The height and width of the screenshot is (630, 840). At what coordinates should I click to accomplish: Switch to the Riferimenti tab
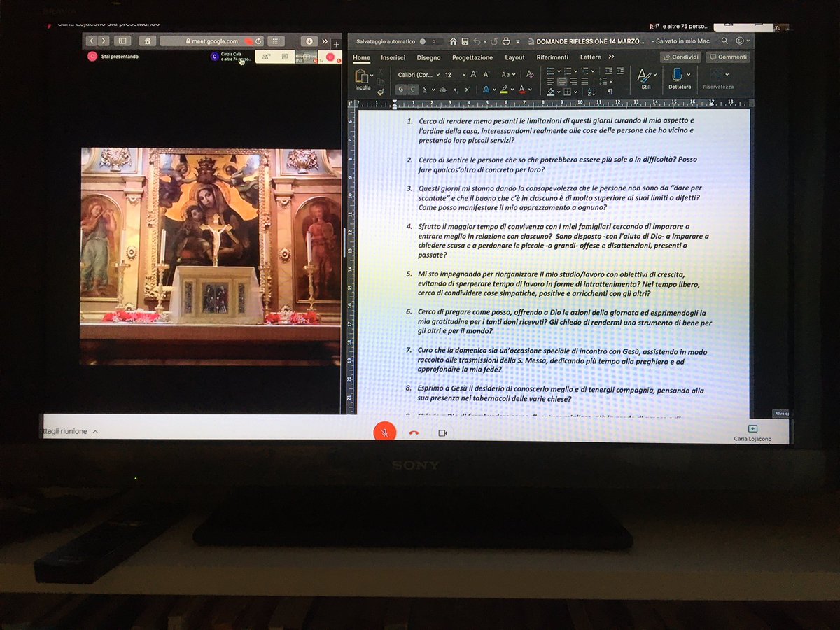[x=552, y=57]
